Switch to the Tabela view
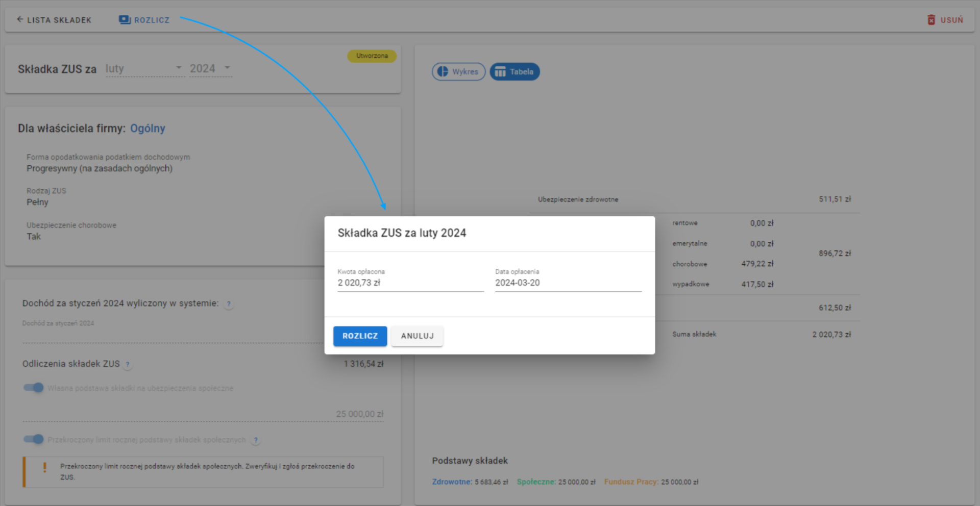Screen dimensions: 980x506 coord(514,72)
